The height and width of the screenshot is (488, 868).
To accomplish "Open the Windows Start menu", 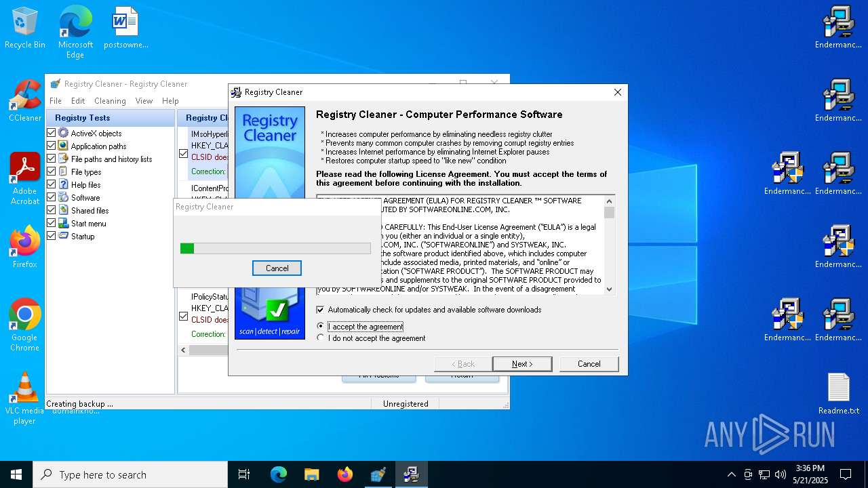I will pos(16,474).
